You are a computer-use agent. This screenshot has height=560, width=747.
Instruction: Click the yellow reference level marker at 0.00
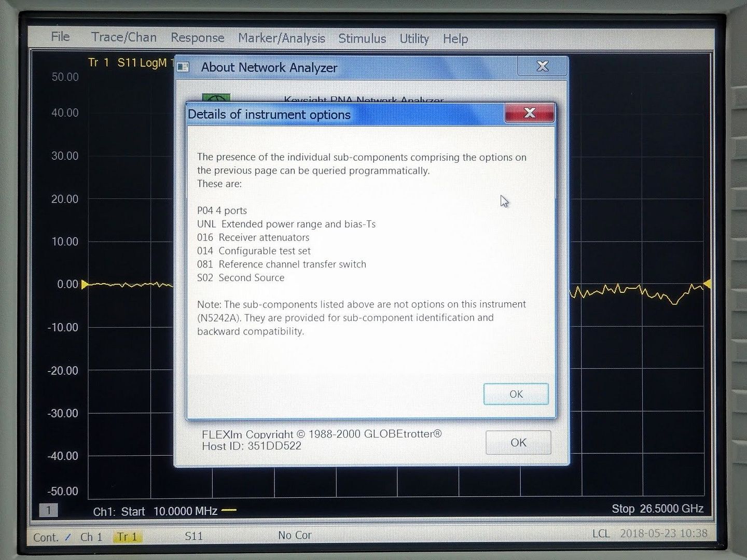click(x=85, y=284)
